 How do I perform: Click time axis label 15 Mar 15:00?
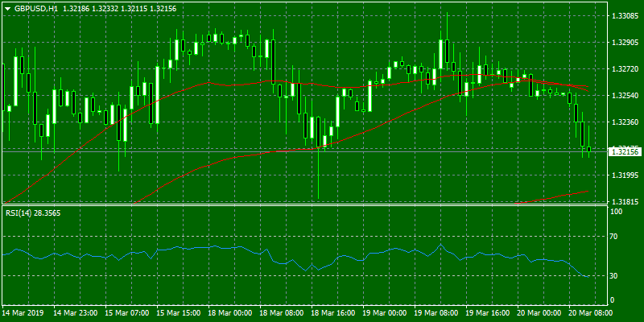(x=179, y=312)
